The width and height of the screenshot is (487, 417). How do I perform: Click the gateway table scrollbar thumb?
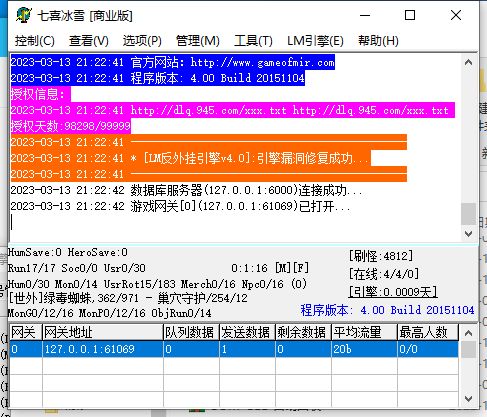click(x=468, y=349)
